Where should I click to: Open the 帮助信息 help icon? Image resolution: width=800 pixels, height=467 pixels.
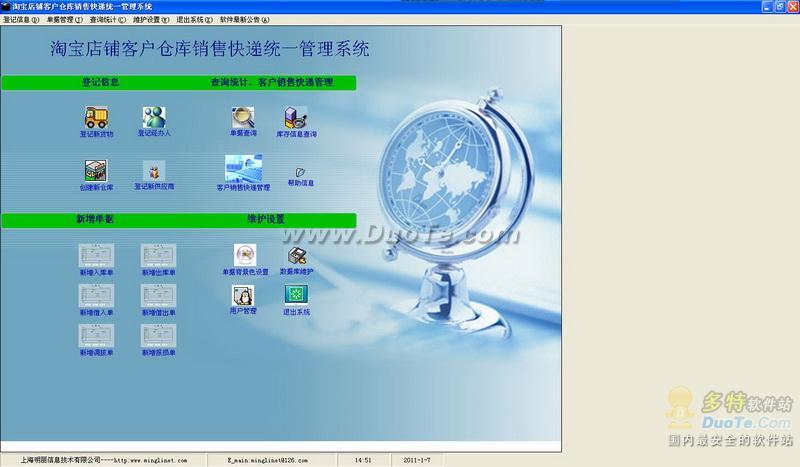coord(301,173)
